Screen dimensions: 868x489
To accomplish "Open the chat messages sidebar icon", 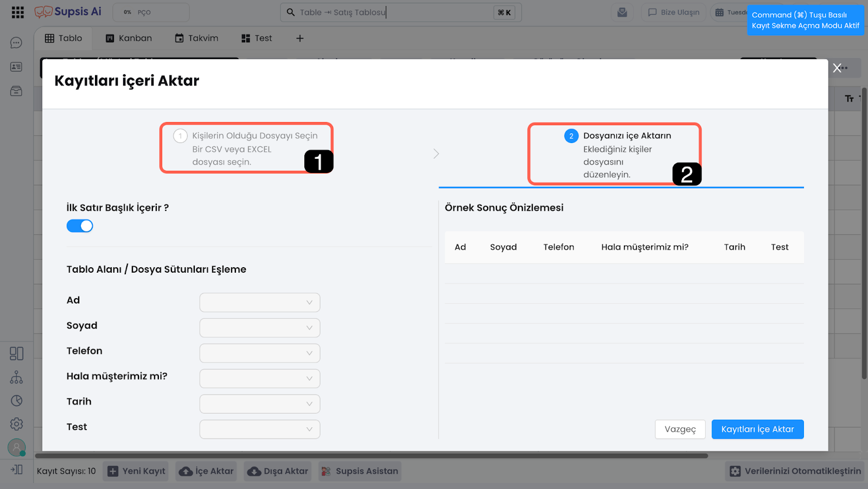I will (16, 43).
